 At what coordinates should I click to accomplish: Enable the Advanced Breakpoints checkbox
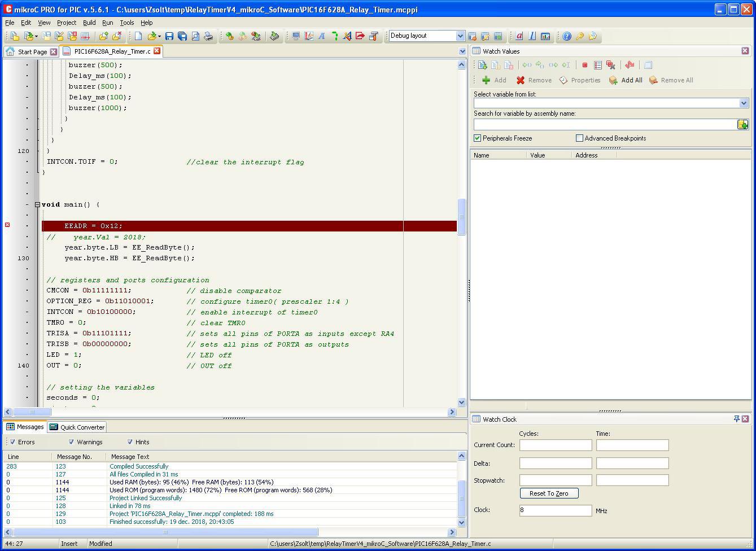pos(579,138)
